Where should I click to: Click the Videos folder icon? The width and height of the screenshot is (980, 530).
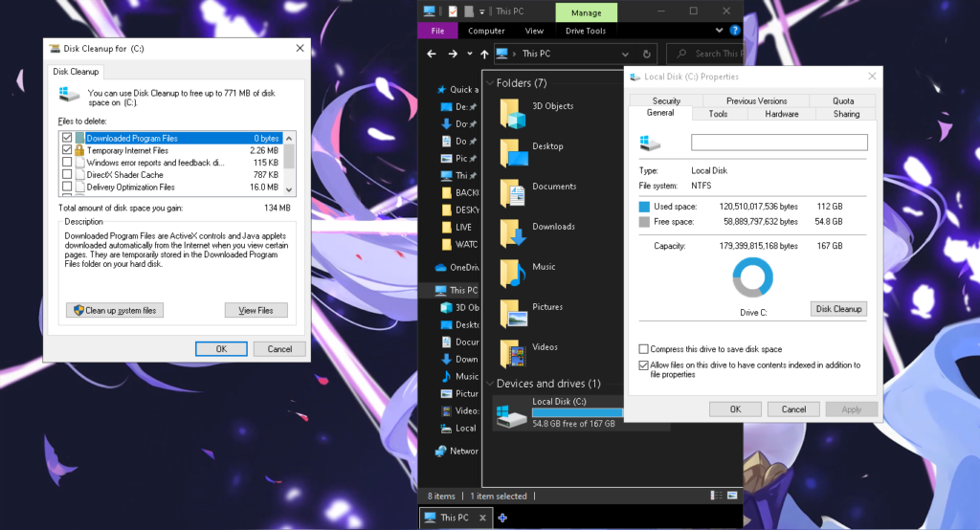tap(513, 353)
